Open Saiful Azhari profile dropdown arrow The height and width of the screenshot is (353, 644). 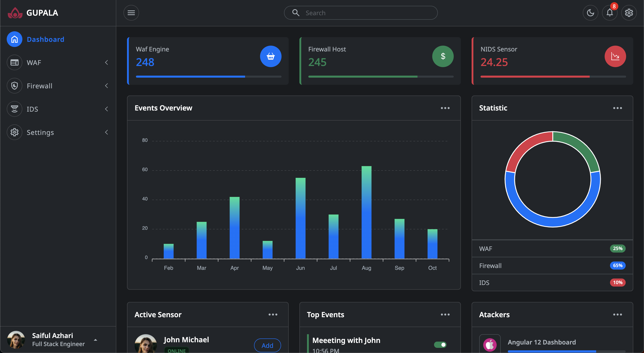tap(95, 340)
